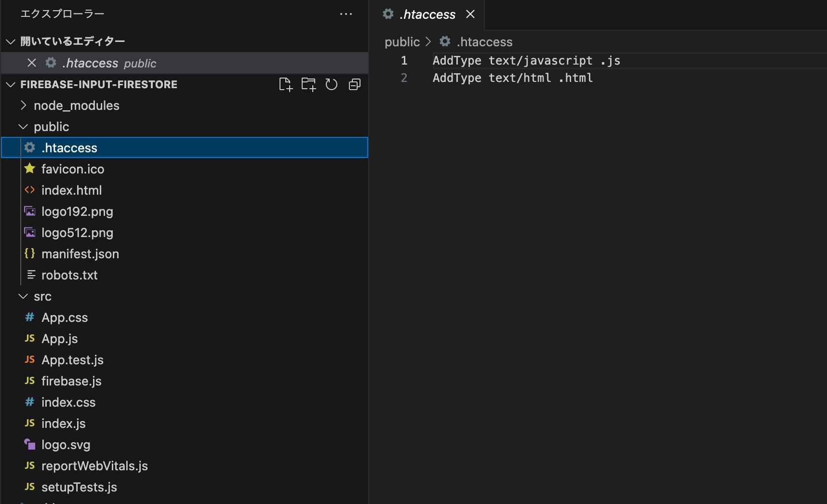Click the JS icon of index.js

[30, 423]
